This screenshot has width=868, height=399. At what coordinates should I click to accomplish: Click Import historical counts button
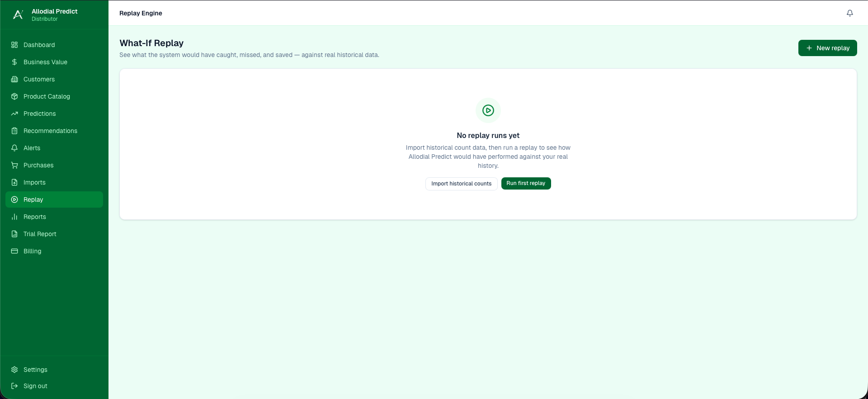tap(461, 184)
